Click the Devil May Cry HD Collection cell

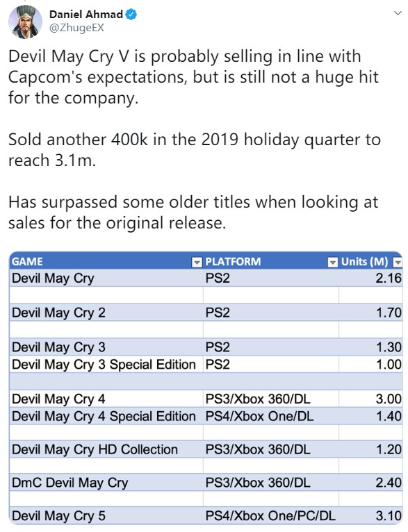106,449
